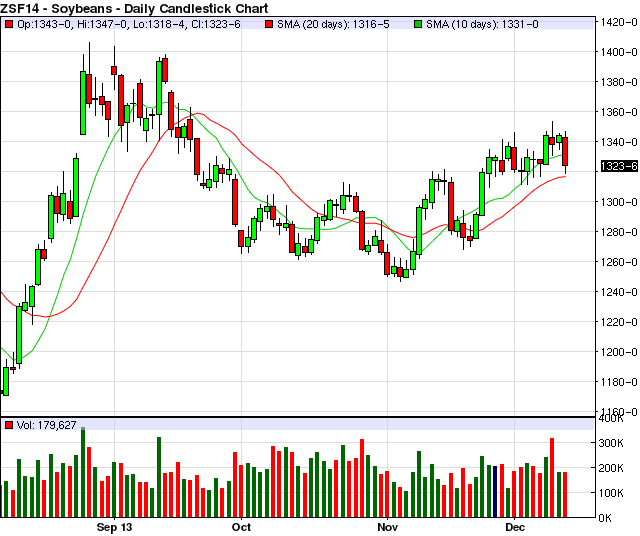Click the 'Op:1343-0, Hi:1347-0, Lo:1318-4, Cl:1323-6' readout

point(129,24)
